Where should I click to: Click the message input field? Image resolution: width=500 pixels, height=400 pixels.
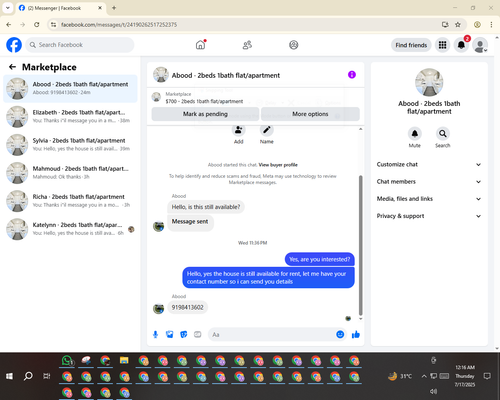click(x=272, y=334)
